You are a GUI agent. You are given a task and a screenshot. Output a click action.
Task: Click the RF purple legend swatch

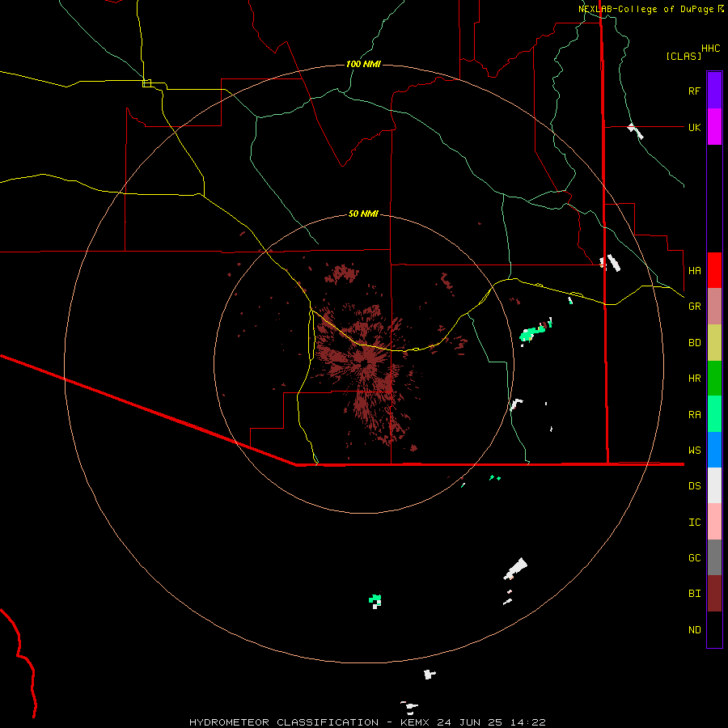[x=714, y=91]
